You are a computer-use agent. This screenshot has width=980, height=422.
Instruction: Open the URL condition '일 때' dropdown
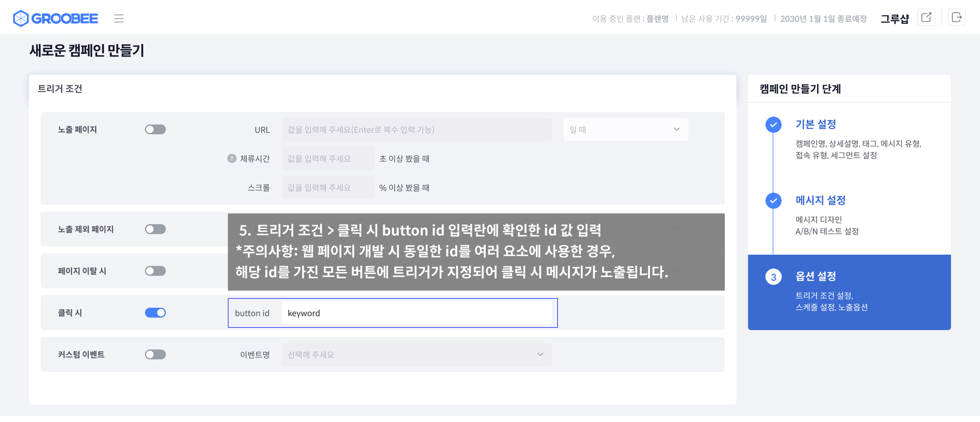(625, 129)
